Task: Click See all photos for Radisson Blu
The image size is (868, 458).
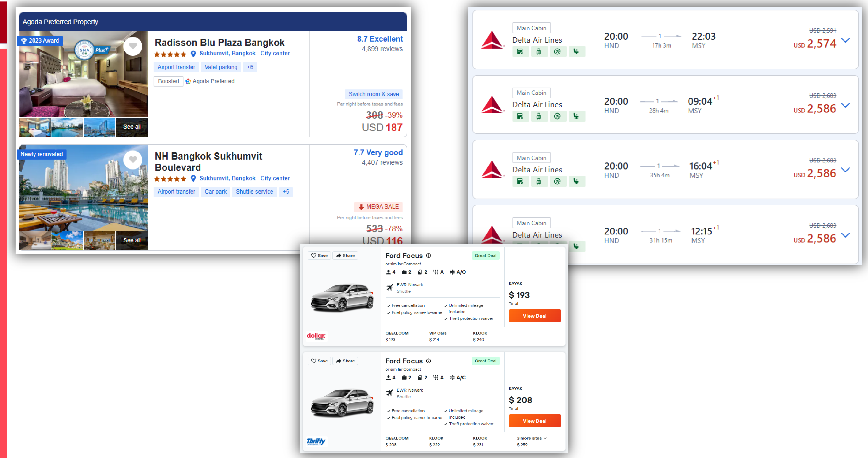Action: coord(132,127)
